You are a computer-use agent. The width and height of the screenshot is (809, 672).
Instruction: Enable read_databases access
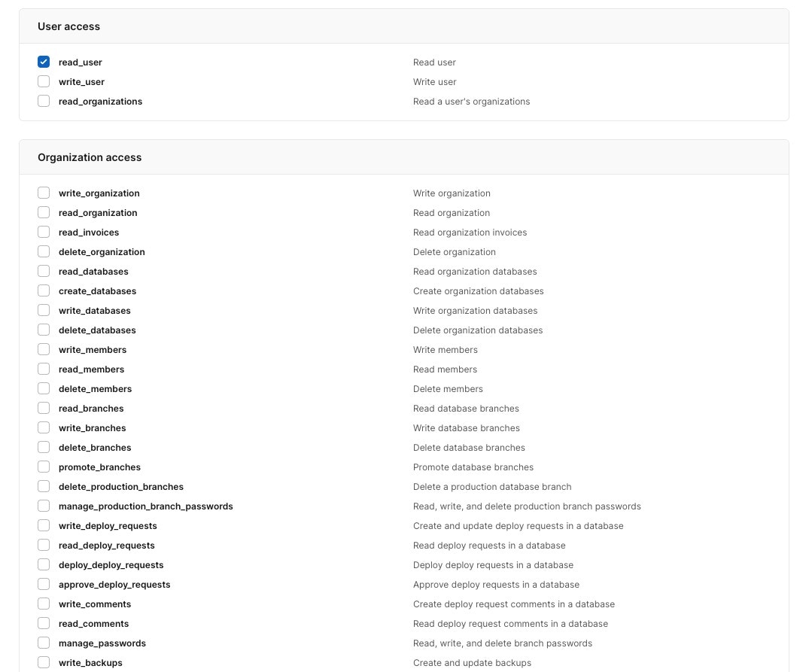pos(44,271)
